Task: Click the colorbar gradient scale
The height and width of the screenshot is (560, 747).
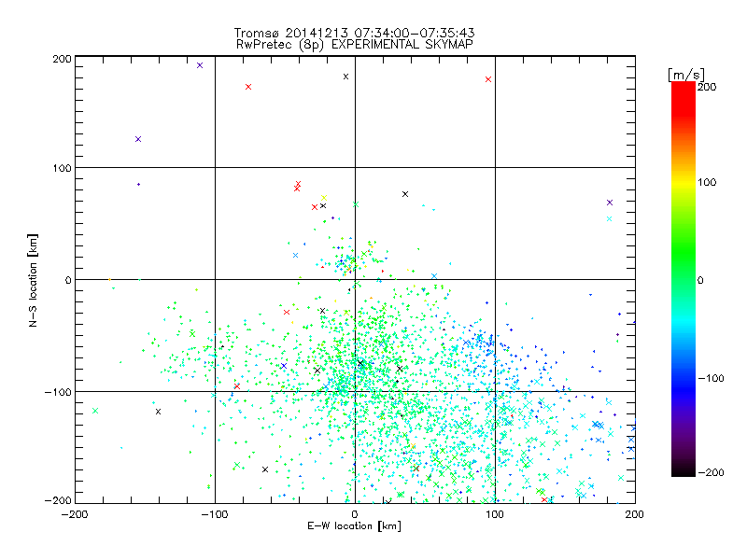Action: tap(684, 278)
